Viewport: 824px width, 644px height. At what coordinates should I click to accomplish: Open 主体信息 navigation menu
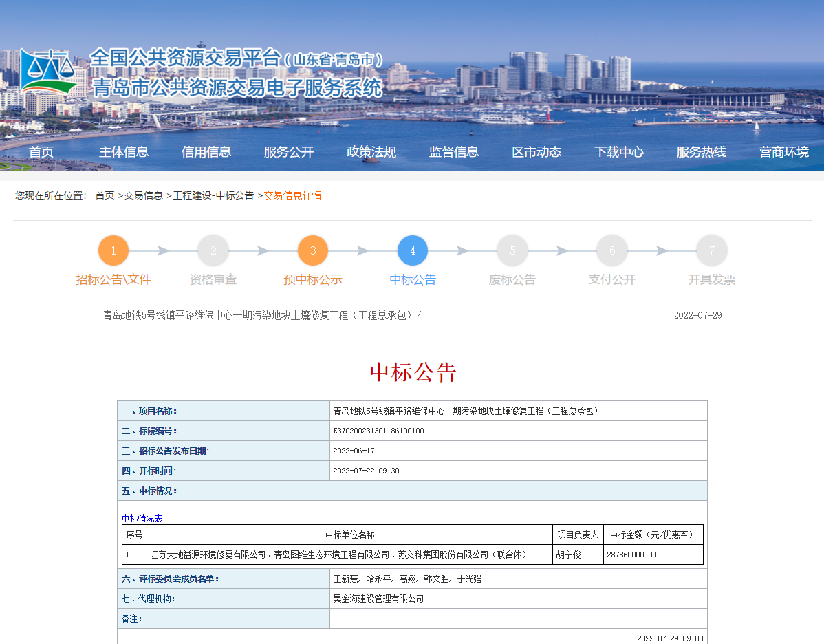pos(124,152)
